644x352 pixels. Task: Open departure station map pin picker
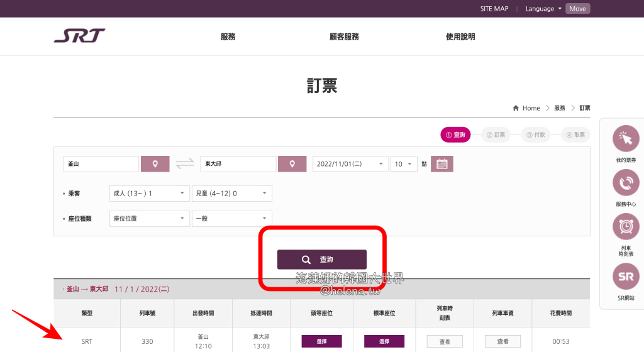pos(155,164)
